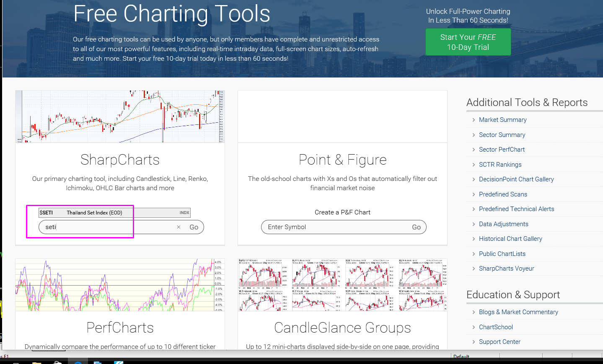Open the PerfCharts line chart thumbnail
This screenshot has width=603, height=364.
[120, 285]
